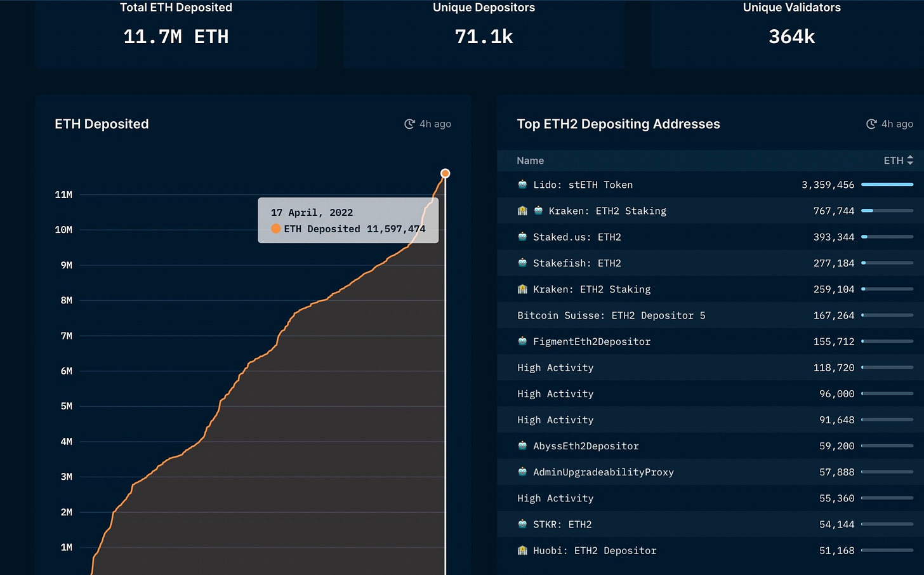The image size is (924, 575).
Task: Select High Activity row with 118,720 ETH
Action: point(555,367)
